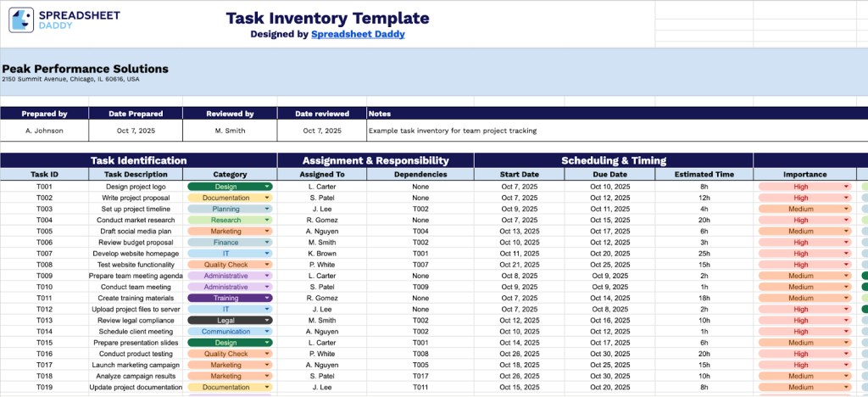Screen dimensions: 868x397
Task: Select the Task ID column header
Action: pyautogui.click(x=44, y=174)
